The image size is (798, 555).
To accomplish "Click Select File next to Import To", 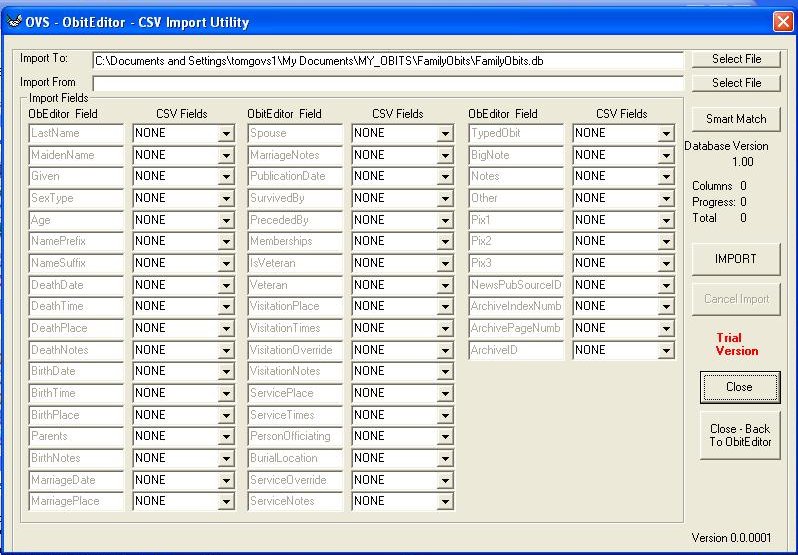I will [x=736, y=59].
